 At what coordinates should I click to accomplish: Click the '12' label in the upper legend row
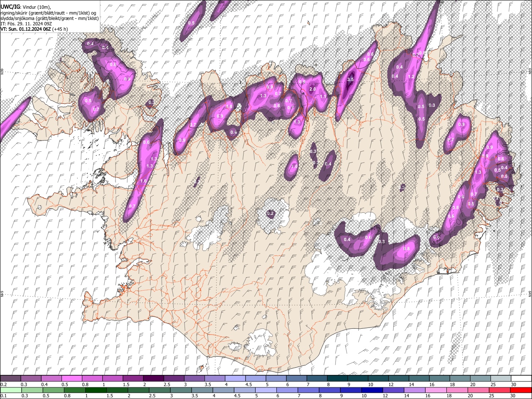click(391, 384)
